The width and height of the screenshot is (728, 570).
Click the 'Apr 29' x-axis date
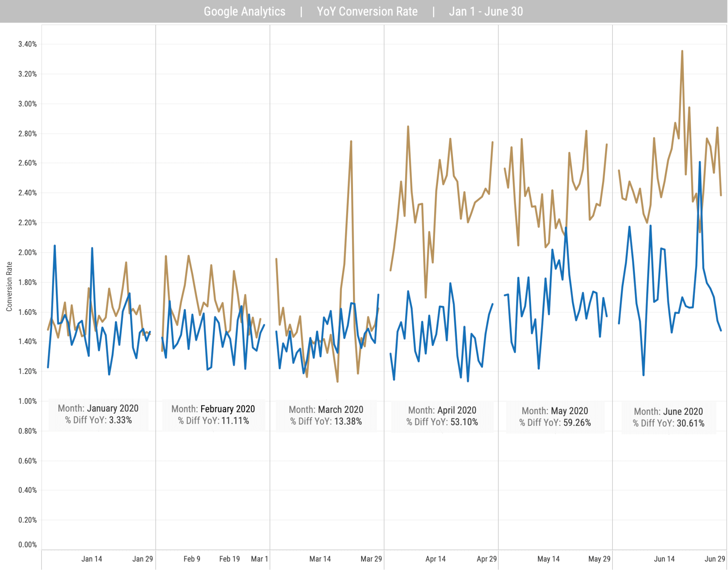(x=487, y=559)
